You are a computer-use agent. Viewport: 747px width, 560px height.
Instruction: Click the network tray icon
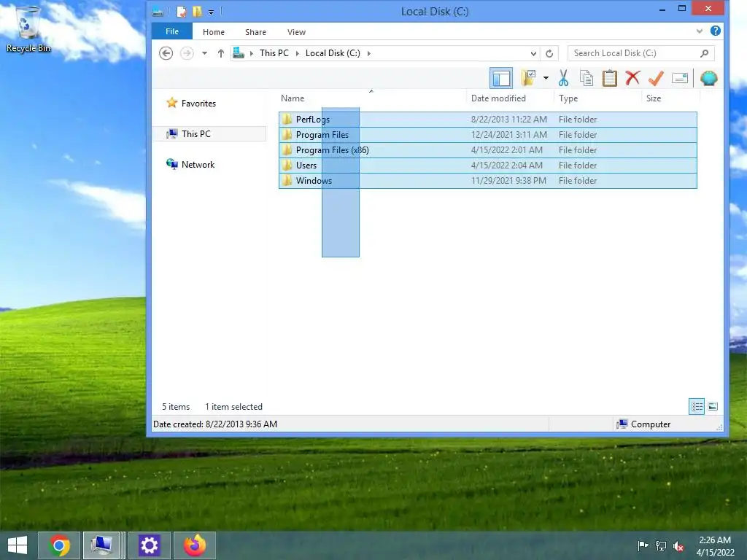pos(660,545)
